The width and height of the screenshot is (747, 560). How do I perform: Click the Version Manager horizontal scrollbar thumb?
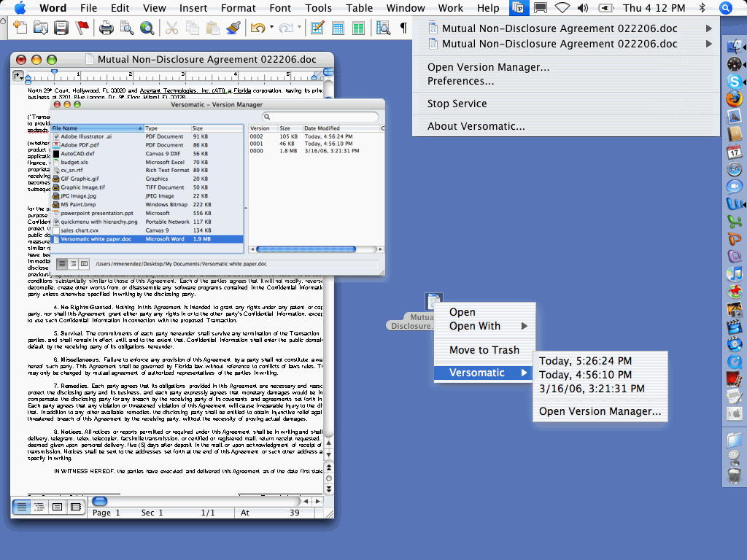[306, 249]
